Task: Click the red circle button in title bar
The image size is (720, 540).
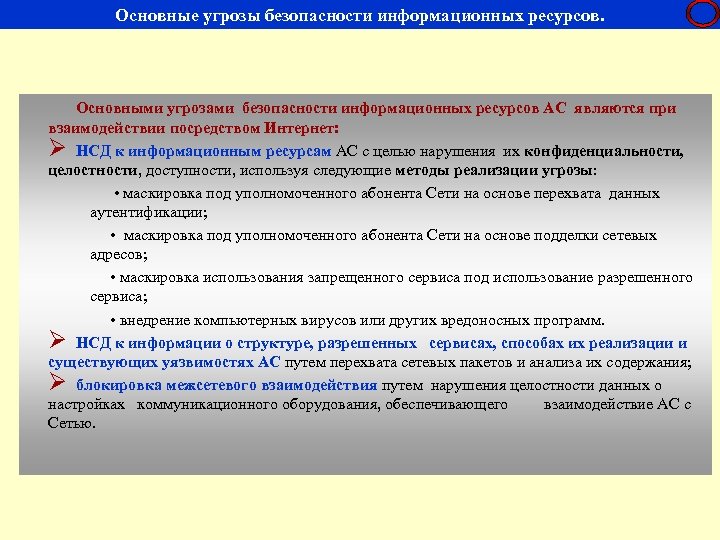Action: pyautogui.click(x=702, y=14)
